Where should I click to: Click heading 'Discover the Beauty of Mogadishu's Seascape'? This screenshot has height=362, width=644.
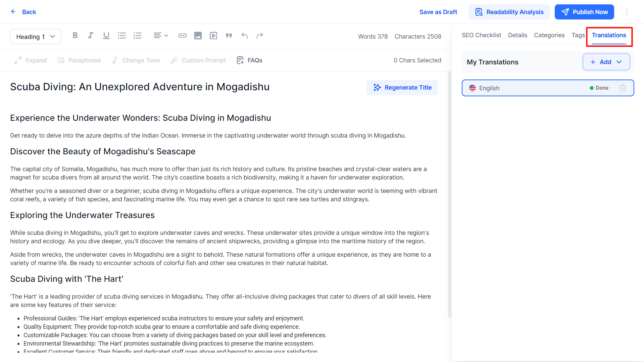click(x=103, y=152)
